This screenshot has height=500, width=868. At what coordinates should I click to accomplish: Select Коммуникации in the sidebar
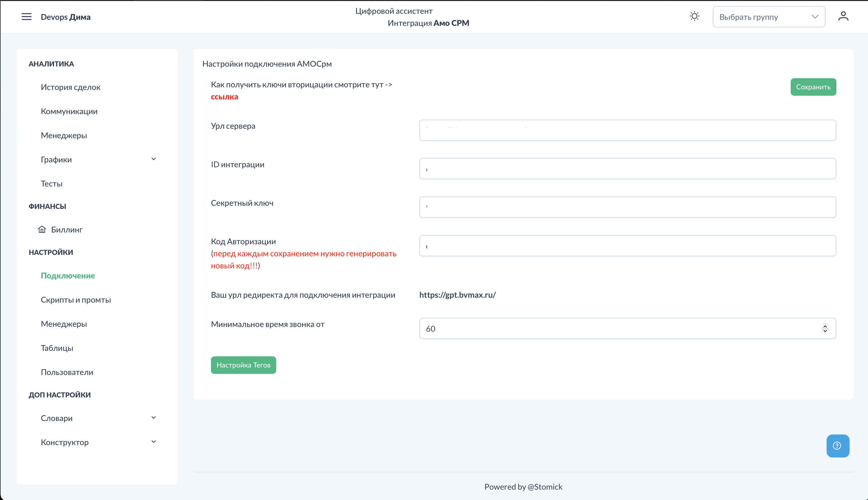click(69, 111)
